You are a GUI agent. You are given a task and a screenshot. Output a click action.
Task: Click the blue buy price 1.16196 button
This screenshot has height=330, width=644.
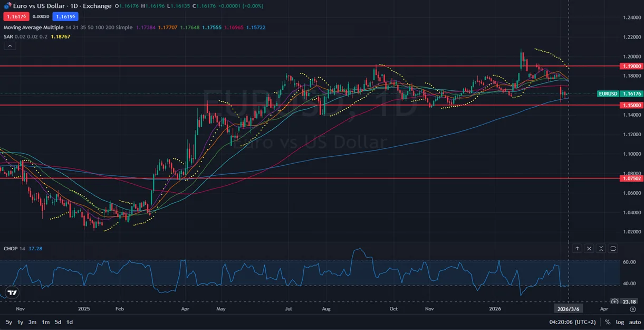(x=65, y=16)
